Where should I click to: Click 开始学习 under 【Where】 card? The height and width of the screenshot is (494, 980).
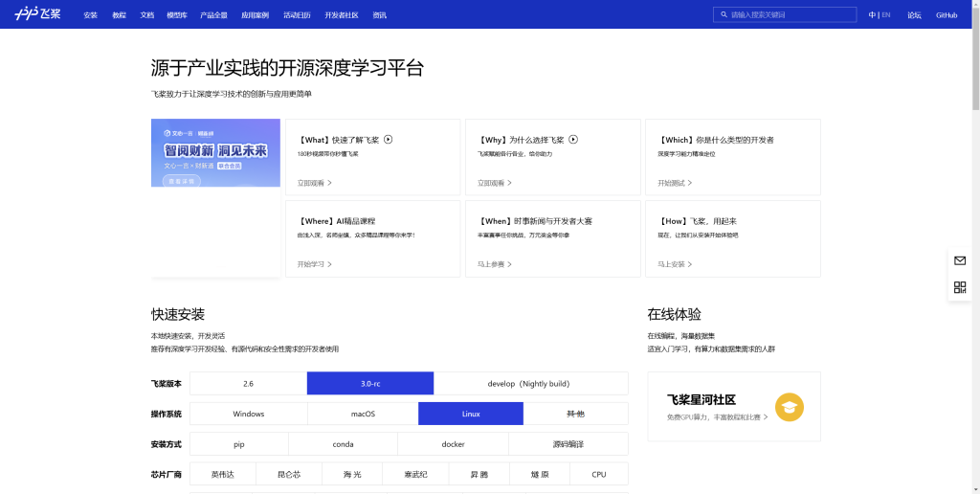[x=314, y=264]
